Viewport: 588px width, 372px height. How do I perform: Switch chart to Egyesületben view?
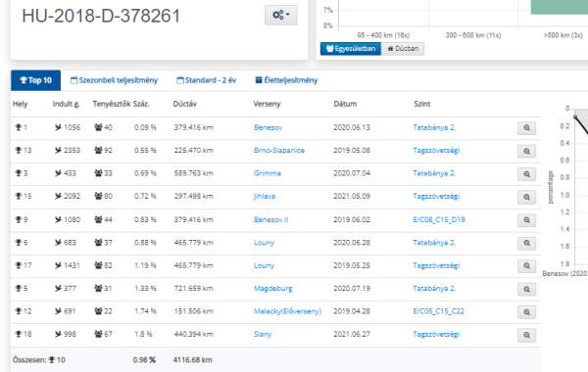351,49
